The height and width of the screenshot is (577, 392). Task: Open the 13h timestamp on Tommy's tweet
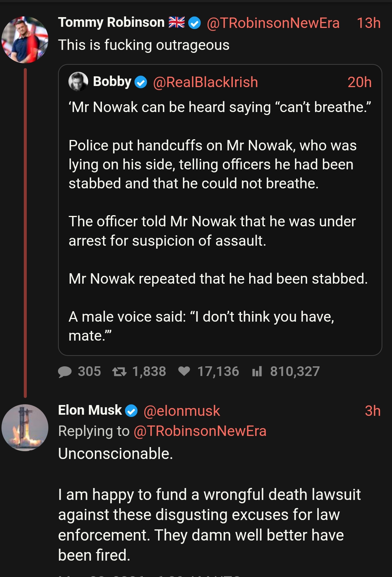coord(369,23)
